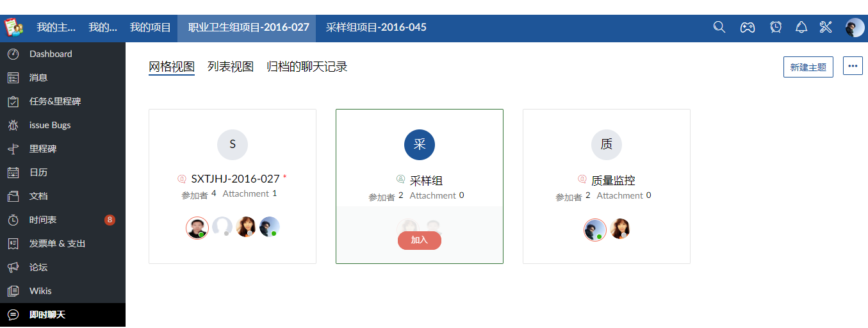Switch to 列表视图 tab
Screen dimensions: 868x328
pyautogui.click(x=231, y=67)
